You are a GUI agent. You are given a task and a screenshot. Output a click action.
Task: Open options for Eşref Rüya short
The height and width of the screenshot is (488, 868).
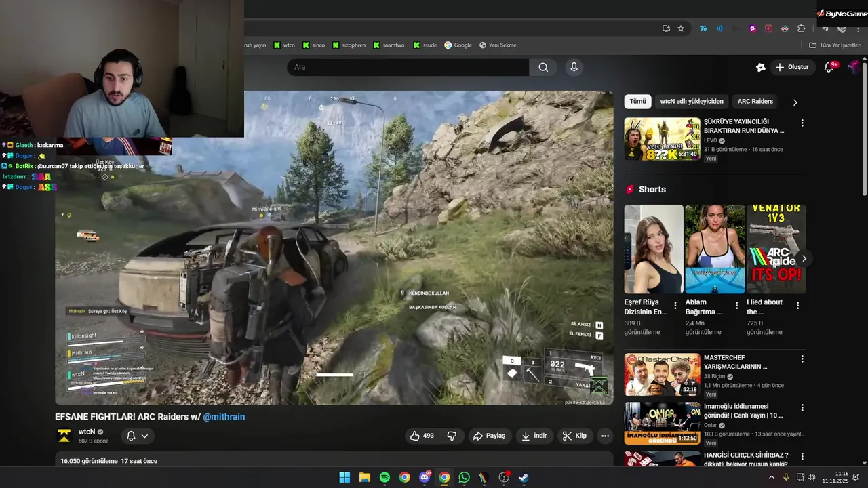[x=675, y=306]
